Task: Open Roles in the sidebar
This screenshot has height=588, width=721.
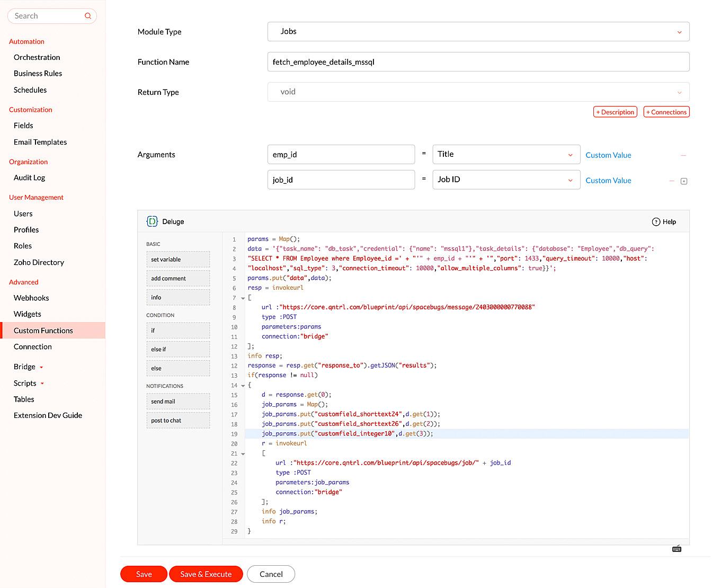Action: (x=23, y=246)
